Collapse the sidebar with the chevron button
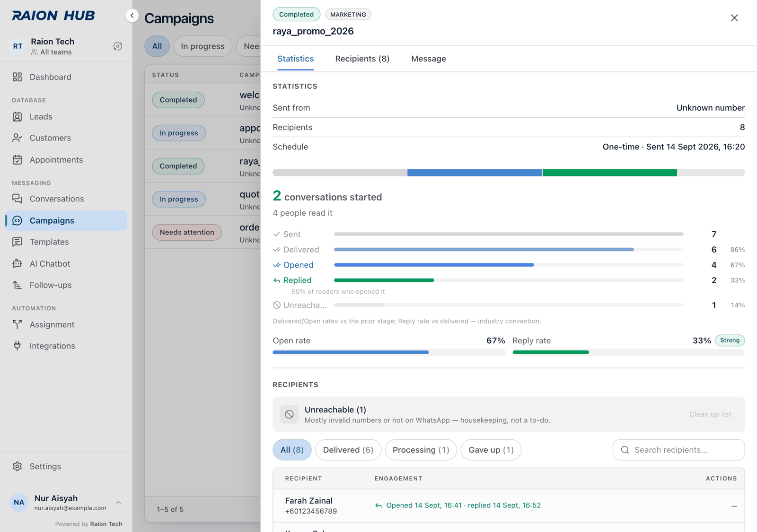757x532 pixels. 132,16
